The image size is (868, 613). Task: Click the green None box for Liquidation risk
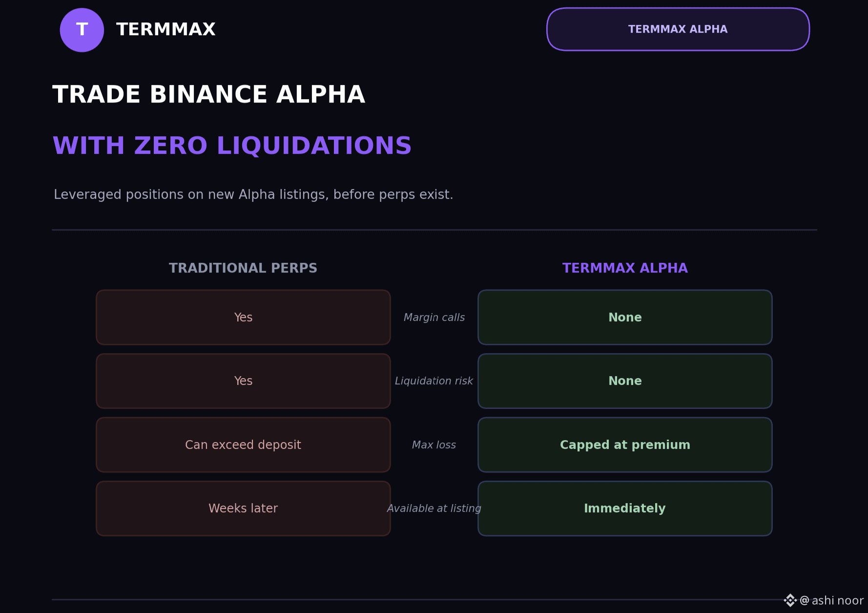[x=625, y=381]
